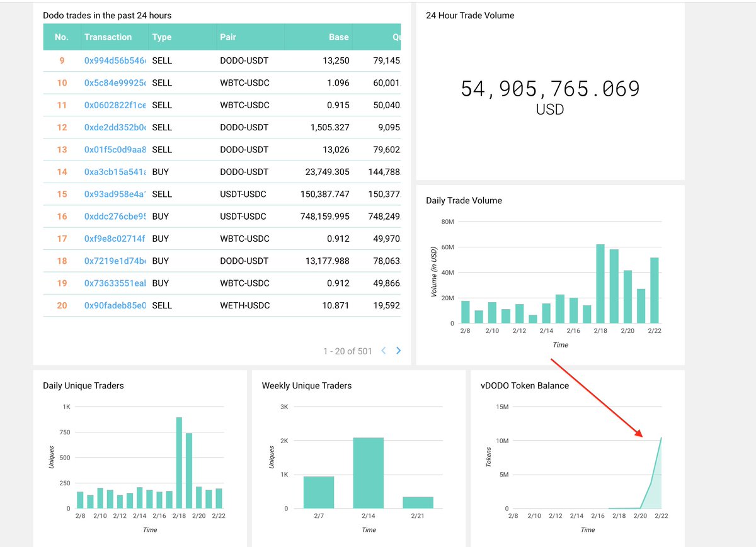
Task: Sort table by Base column header
Action: tap(319, 37)
